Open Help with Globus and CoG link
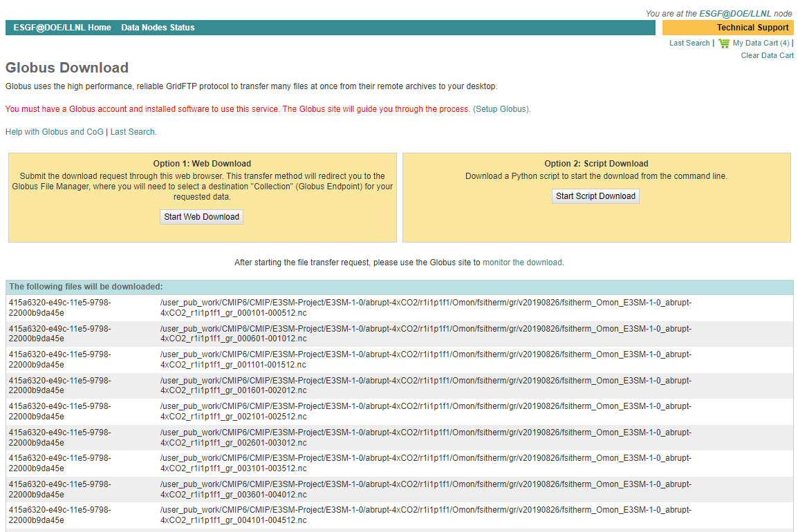798x532 pixels. (x=55, y=132)
